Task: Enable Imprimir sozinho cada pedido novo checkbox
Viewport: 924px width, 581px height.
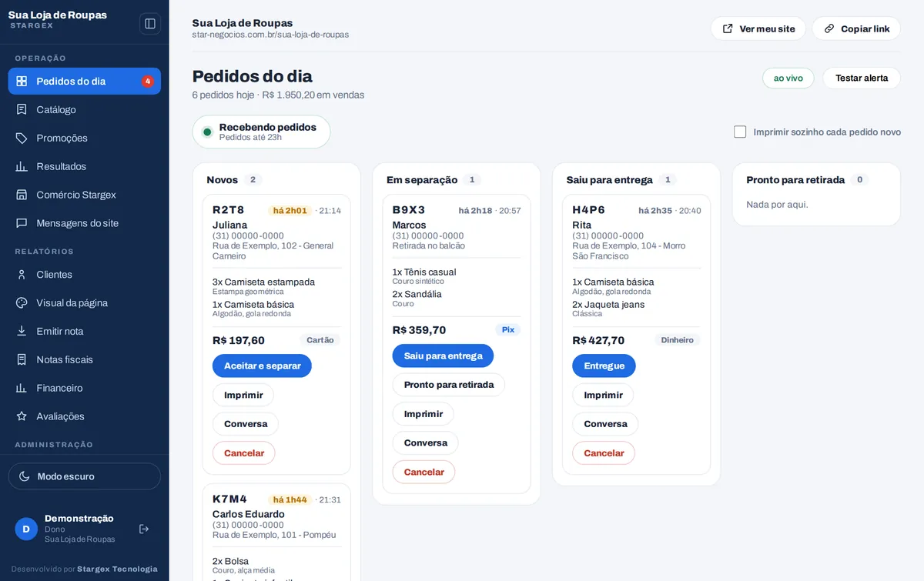Action: point(740,132)
